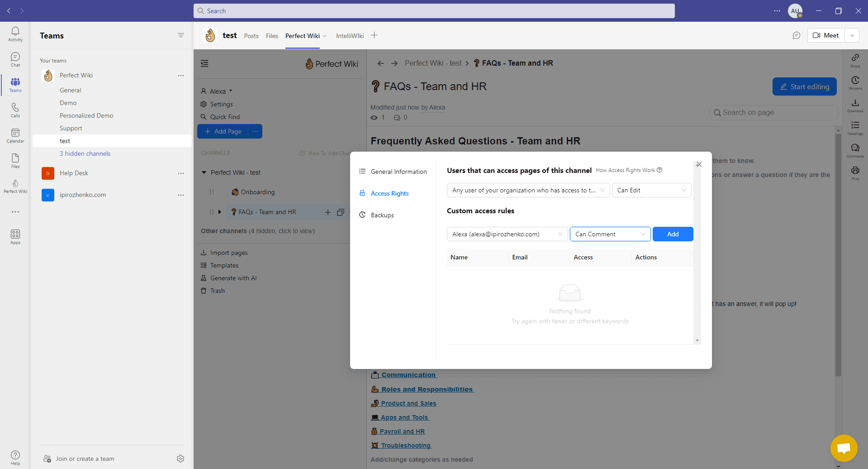The height and width of the screenshot is (469, 868).
Task: Open the Activity feed in Teams sidebar
Action: 15,34
